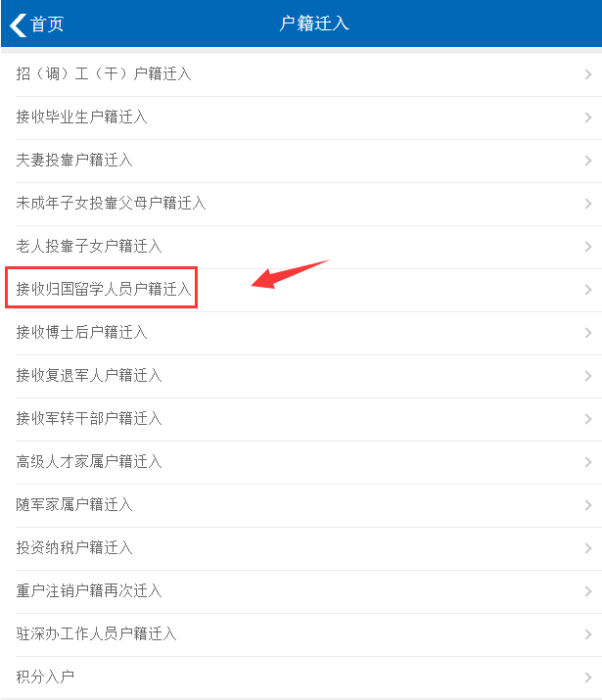
Task: Tap the back arrow icon
Action: 19,24
